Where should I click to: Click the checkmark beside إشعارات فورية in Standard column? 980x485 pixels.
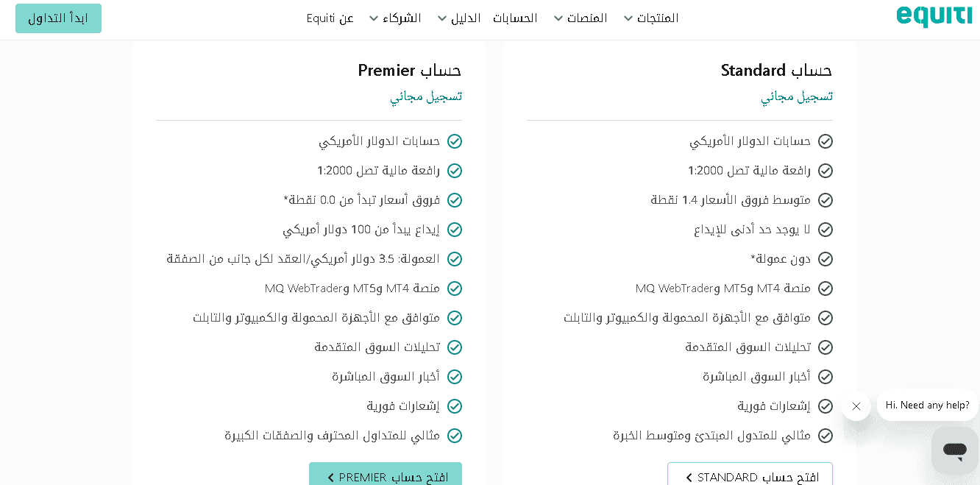pos(825,406)
